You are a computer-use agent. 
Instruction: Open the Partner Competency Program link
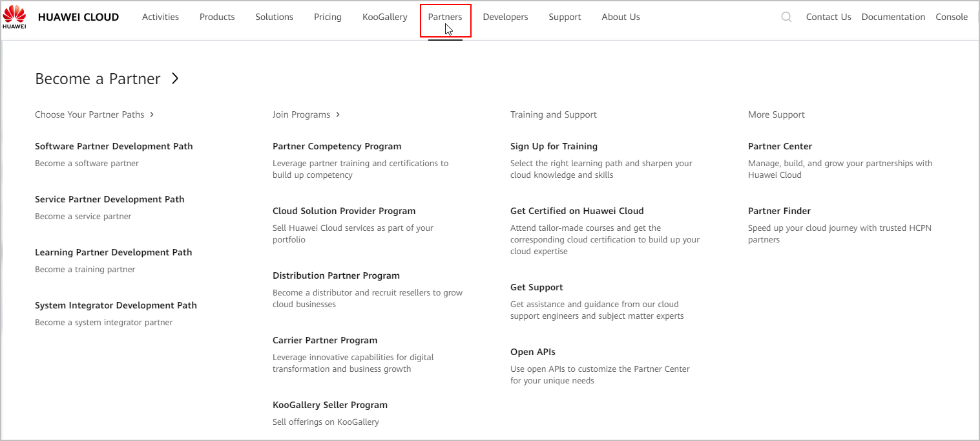coord(337,146)
